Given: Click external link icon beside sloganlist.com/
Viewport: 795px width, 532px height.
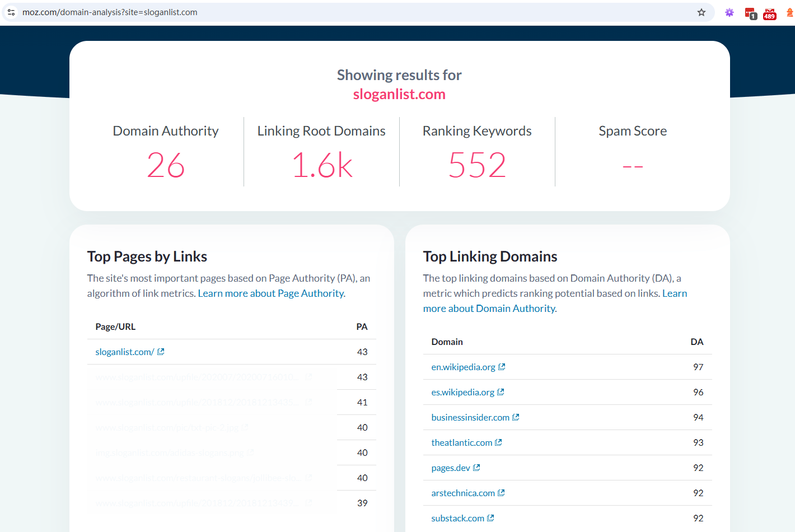Looking at the screenshot, I should point(161,352).
